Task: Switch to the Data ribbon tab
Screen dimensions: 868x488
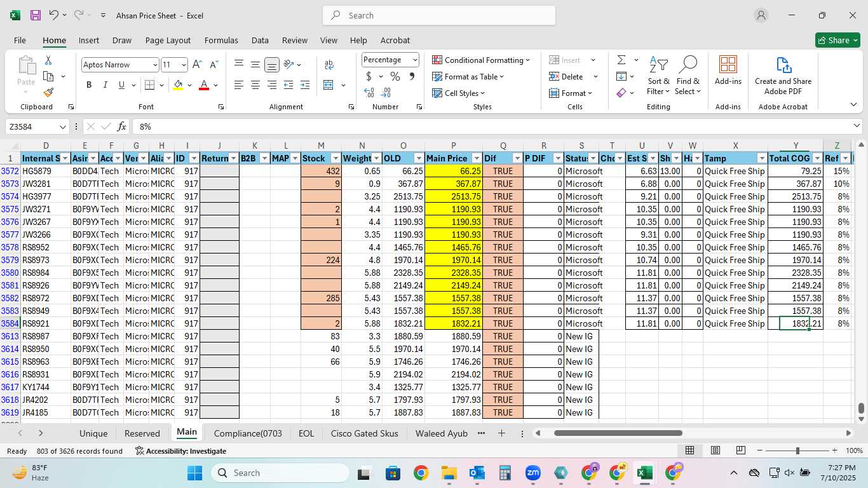Action: point(260,40)
